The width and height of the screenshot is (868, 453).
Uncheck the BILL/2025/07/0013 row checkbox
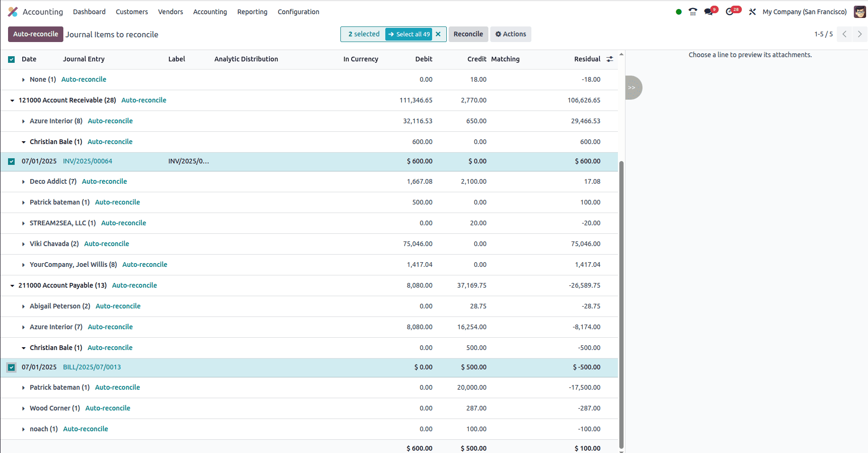pos(11,368)
